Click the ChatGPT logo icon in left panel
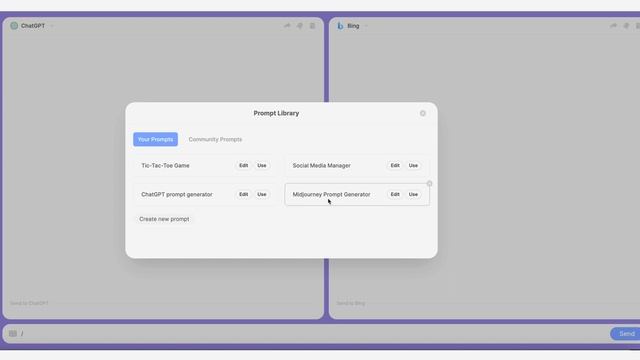The image size is (640, 360). tap(14, 26)
